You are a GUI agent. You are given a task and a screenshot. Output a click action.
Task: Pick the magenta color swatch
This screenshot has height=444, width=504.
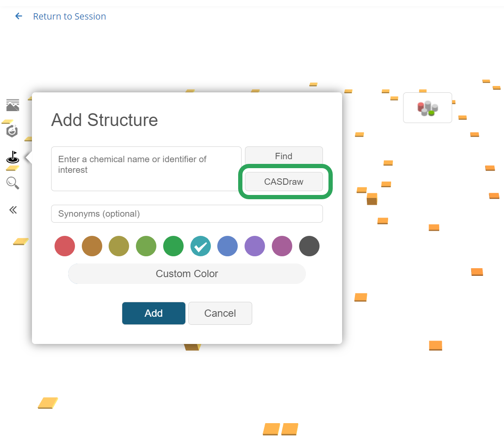click(282, 246)
